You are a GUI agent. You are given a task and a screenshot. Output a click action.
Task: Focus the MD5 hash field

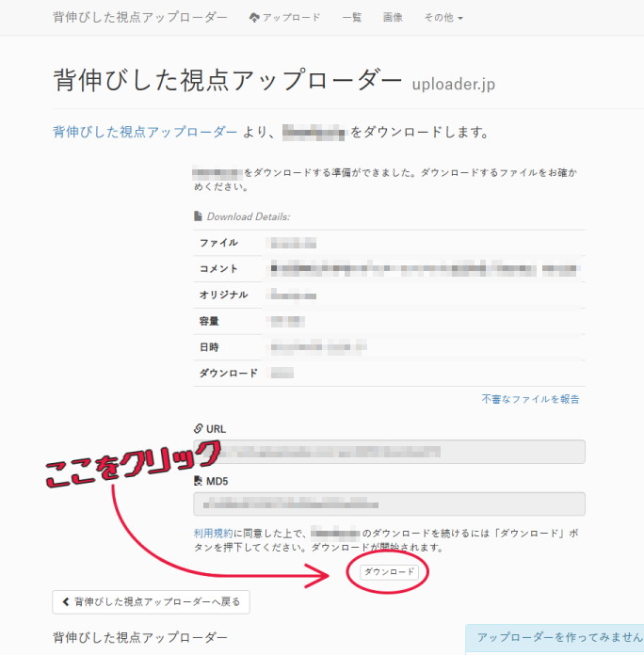pos(389,503)
